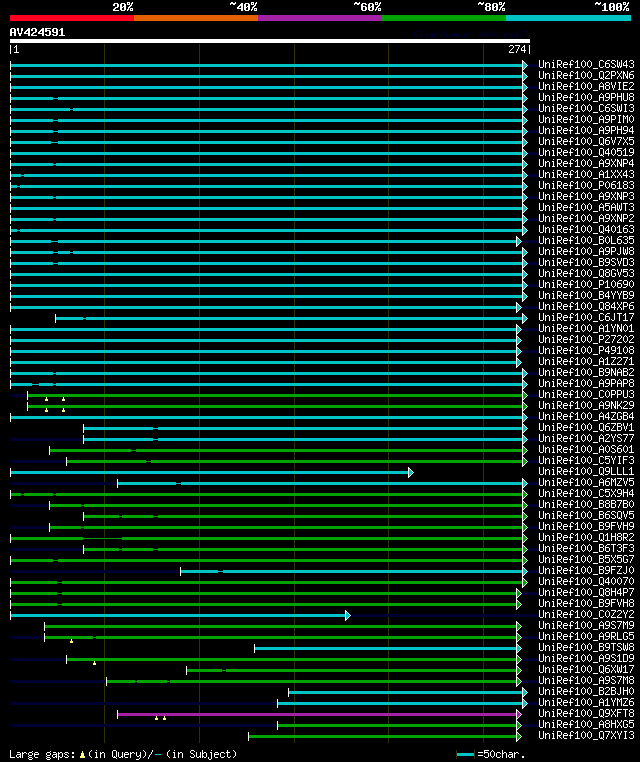Select the UniRef100_P27202 label
The width and height of the screenshot is (640, 762).
click(586, 339)
